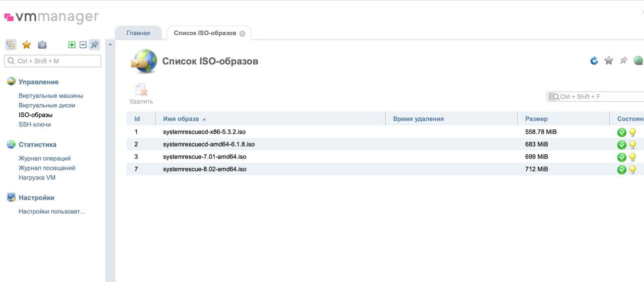
Task: Open SSH ключи
Action: [x=35, y=124]
